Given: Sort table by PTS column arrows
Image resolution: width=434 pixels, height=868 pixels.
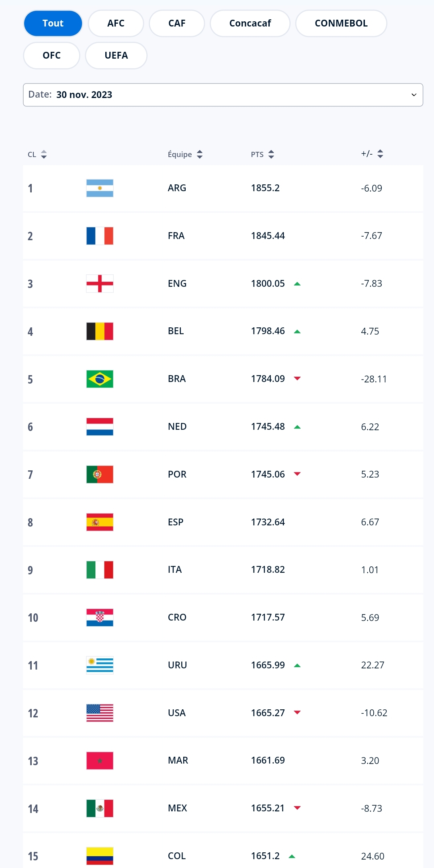Looking at the screenshot, I should pyautogui.click(x=271, y=154).
